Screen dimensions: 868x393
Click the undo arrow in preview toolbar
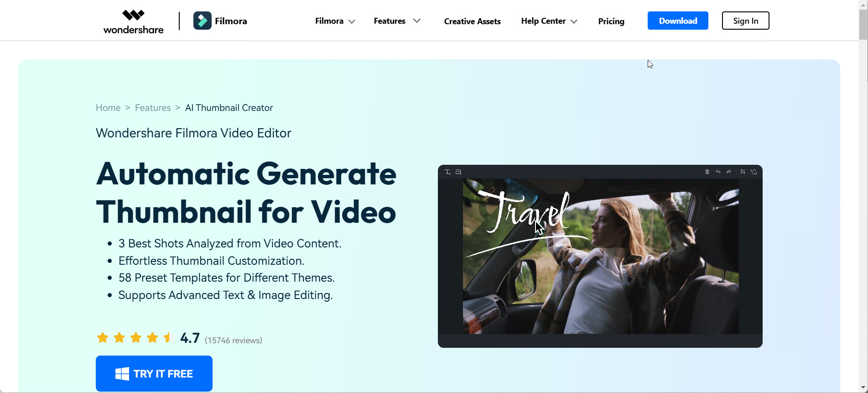(718, 172)
